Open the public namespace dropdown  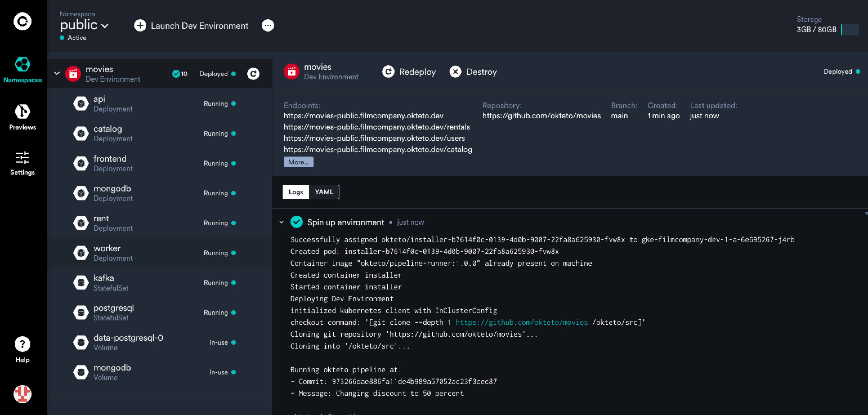[84, 25]
